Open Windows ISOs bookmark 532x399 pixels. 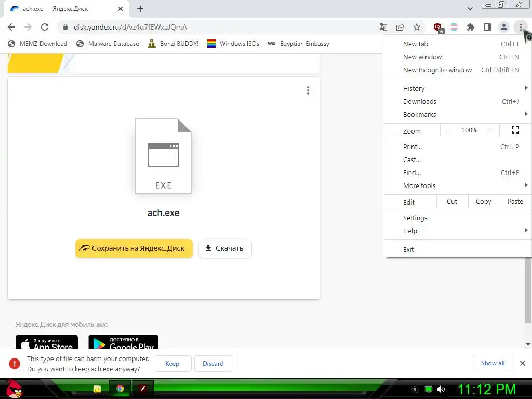coord(233,44)
